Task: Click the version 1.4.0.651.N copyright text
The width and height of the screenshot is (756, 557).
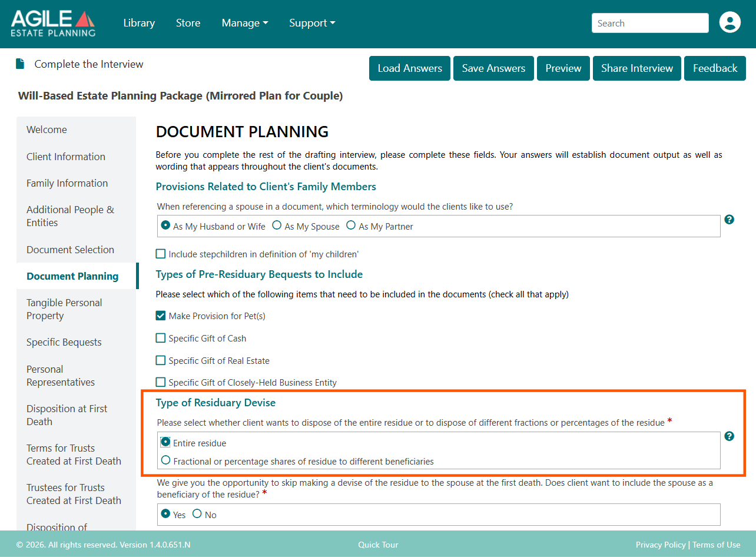Action: 103,545
